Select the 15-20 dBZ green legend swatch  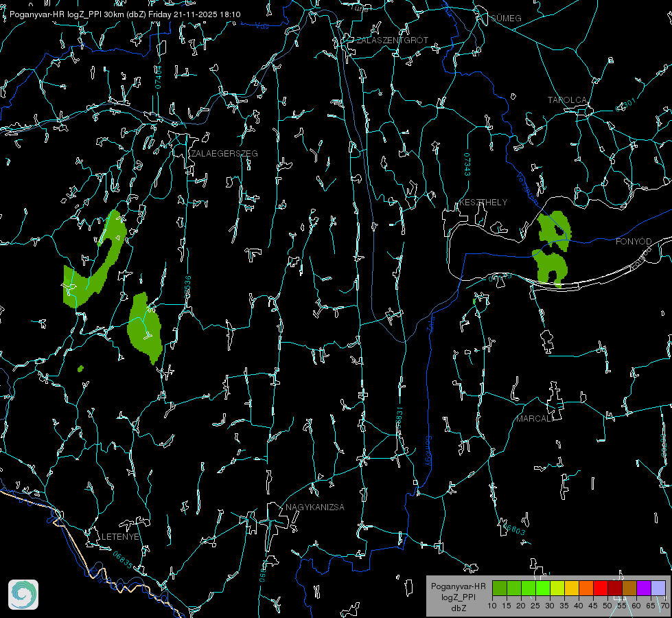(514, 588)
